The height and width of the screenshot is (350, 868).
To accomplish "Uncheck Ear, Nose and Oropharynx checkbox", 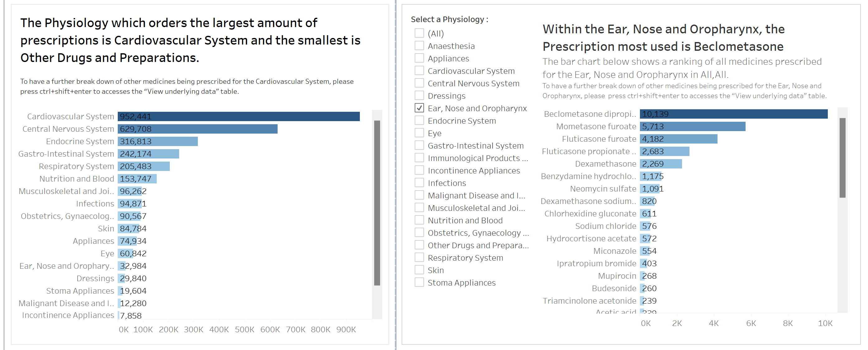I will tap(419, 108).
